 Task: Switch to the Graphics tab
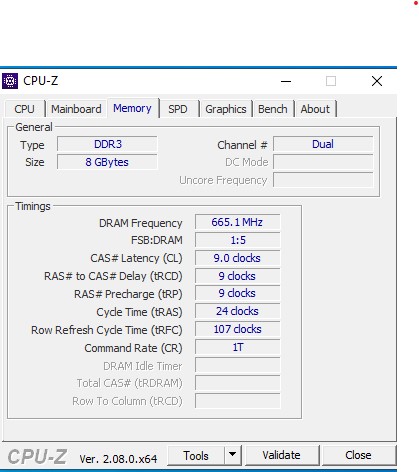[226, 109]
